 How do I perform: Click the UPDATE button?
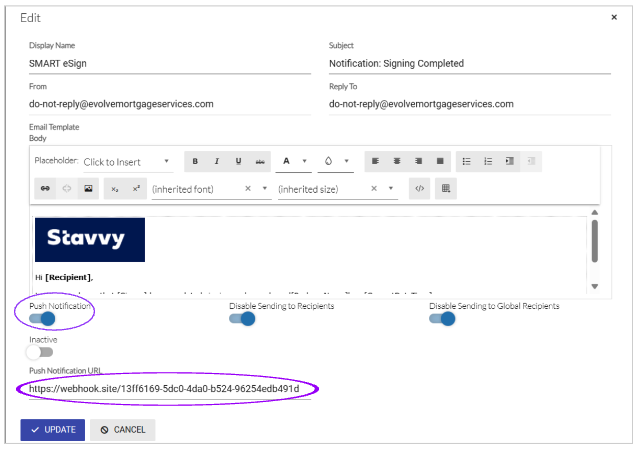[x=53, y=430]
